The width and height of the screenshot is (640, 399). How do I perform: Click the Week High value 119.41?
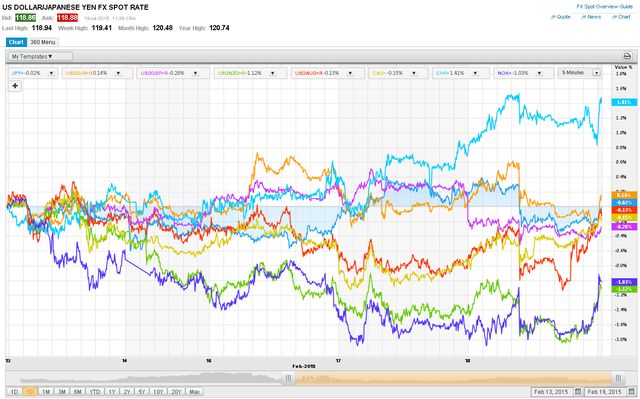point(102,28)
